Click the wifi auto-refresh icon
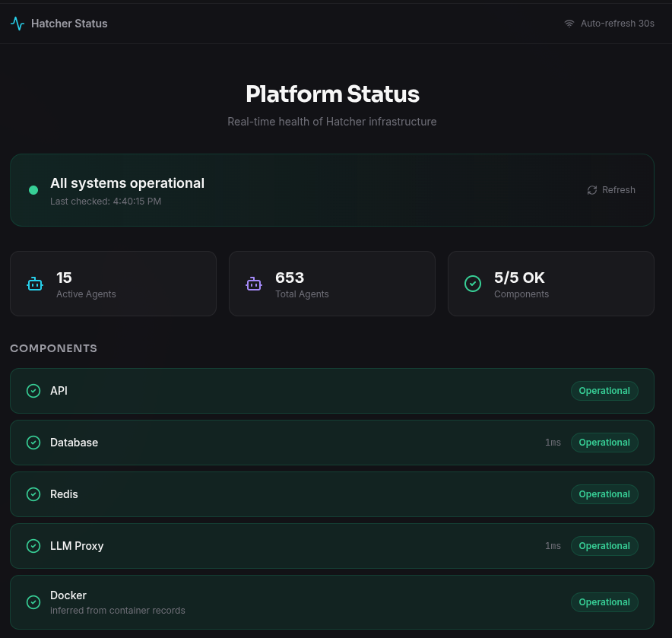The width and height of the screenshot is (672, 638). pos(569,24)
